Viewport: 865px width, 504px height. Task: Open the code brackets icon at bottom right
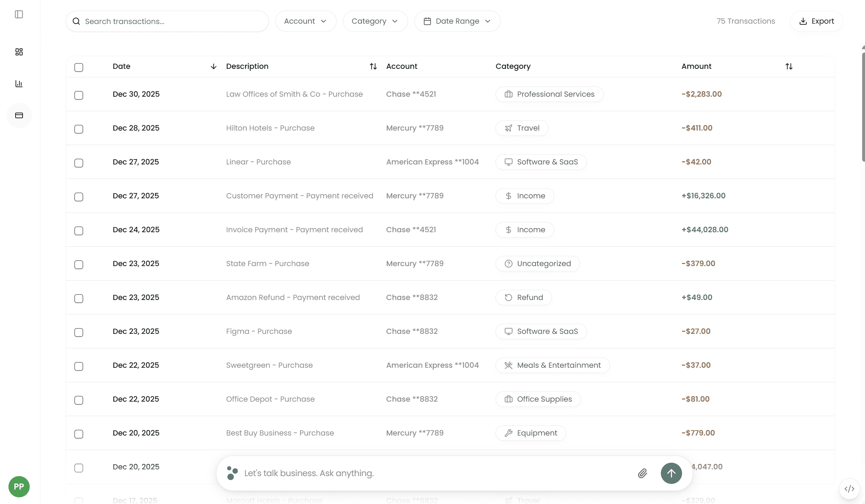(x=849, y=489)
